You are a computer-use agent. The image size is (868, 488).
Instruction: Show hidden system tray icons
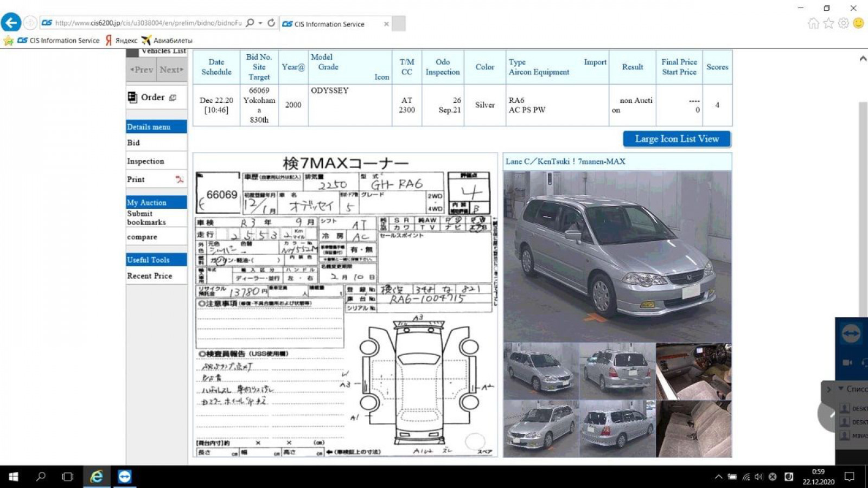click(x=718, y=477)
